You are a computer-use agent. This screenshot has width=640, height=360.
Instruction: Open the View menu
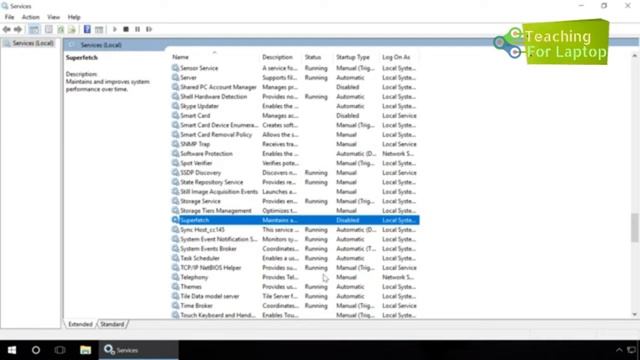[53, 17]
